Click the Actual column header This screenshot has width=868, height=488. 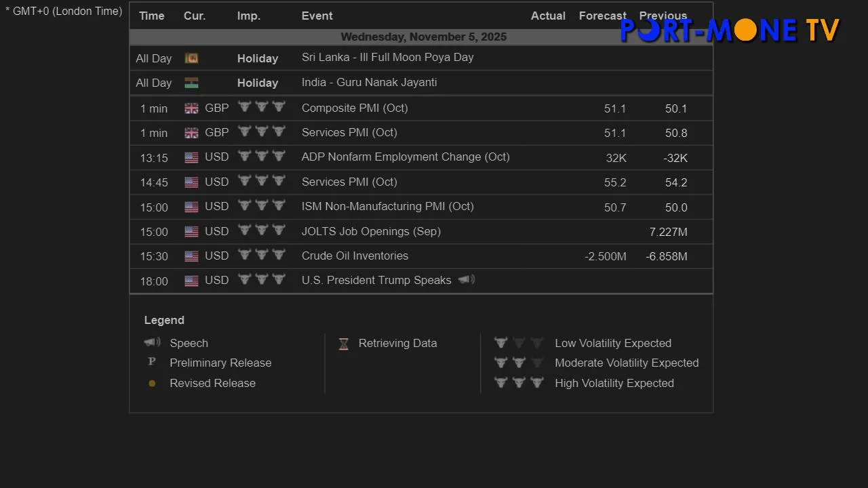pos(548,16)
